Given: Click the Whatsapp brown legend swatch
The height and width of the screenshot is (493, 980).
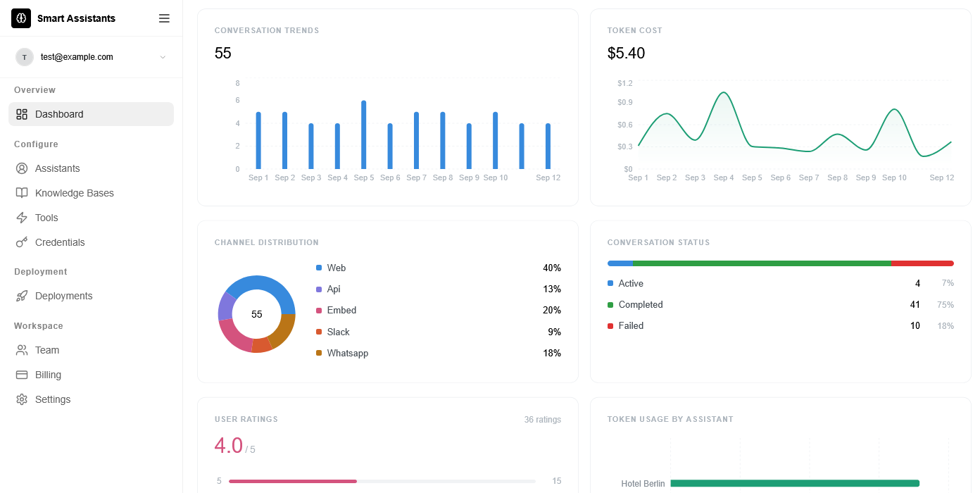Looking at the screenshot, I should (x=319, y=353).
